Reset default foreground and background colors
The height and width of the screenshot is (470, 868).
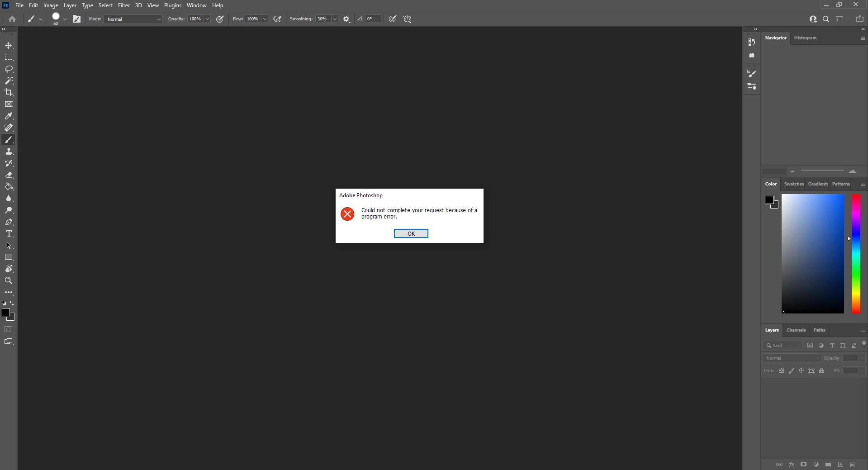[4, 303]
